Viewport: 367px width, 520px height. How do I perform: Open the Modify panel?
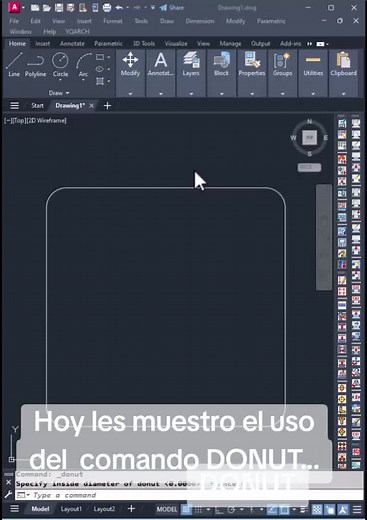pyautogui.click(x=130, y=73)
